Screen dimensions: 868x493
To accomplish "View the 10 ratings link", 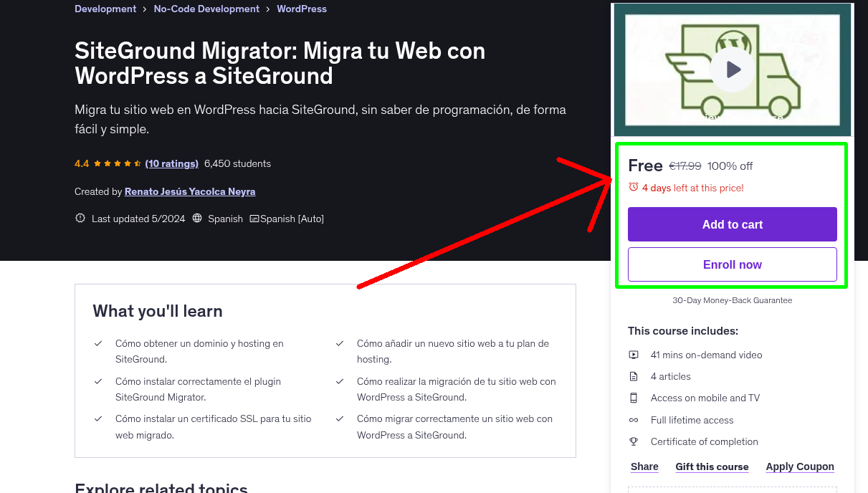I will pos(171,163).
